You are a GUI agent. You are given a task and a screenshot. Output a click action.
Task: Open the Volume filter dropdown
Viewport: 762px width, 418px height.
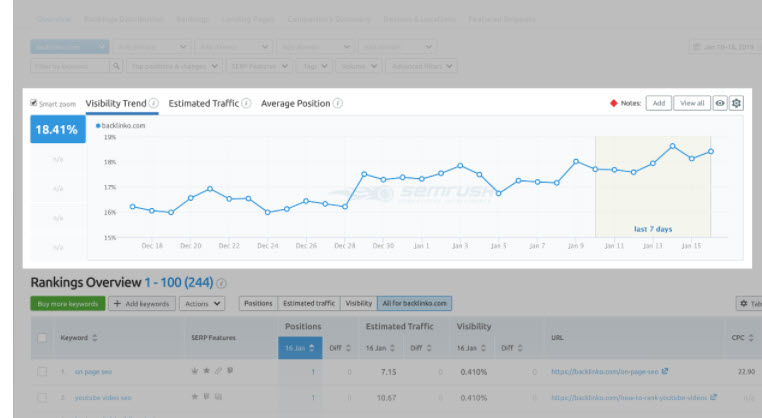359,66
